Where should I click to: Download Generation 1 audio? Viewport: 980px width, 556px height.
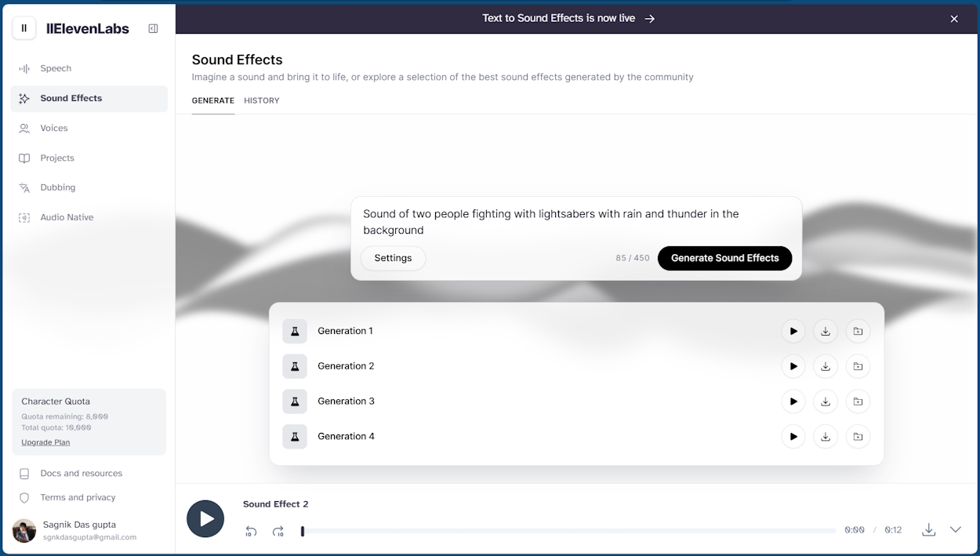pyautogui.click(x=826, y=331)
